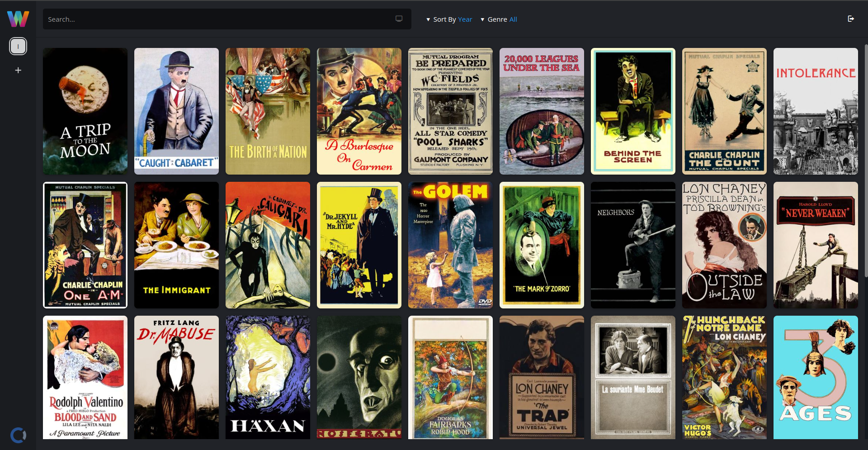Select the 3 Ages poster
Viewport: 868px width, 450px height.
(816, 377)
